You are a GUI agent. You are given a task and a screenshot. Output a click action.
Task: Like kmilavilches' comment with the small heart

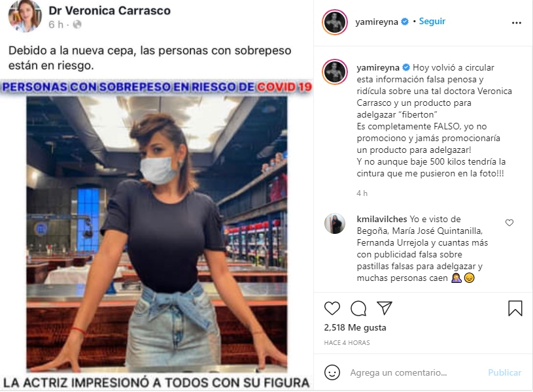click(x=509, y=223)
